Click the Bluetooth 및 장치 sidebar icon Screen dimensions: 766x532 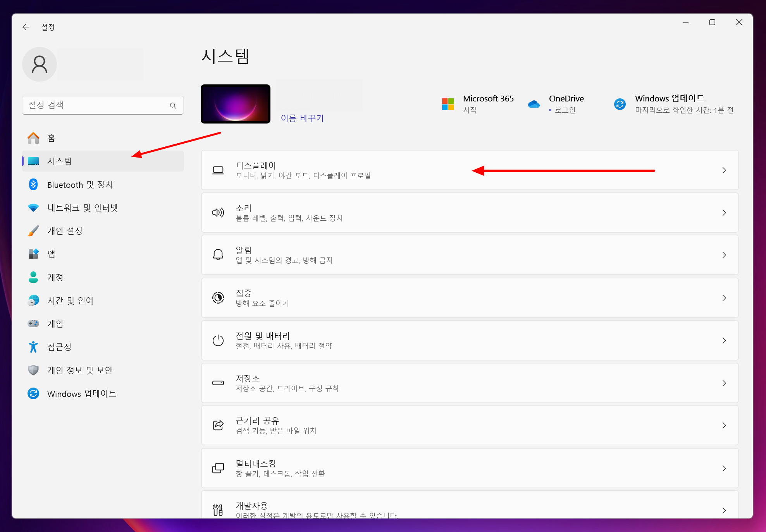tap(33, 185)
